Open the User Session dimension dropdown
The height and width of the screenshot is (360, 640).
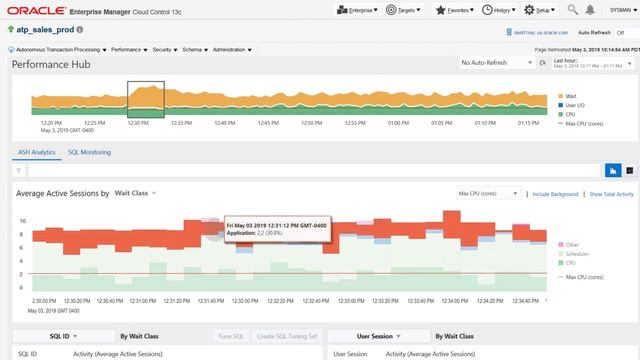pyautogui.click(x=379, y=336)
